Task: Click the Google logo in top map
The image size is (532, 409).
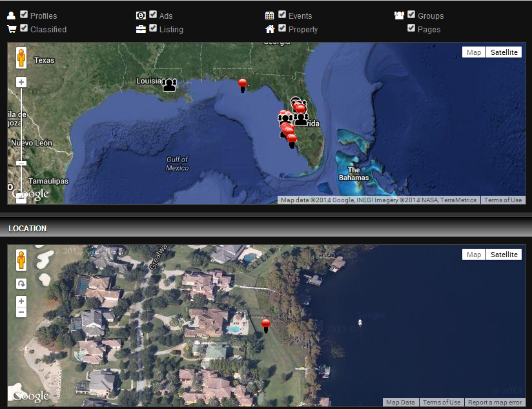Action: click(x=30, y=194)
